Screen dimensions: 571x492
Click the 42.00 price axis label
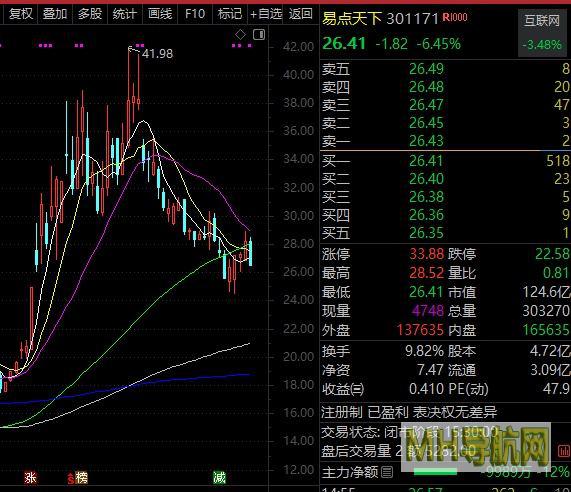point(298,47)
